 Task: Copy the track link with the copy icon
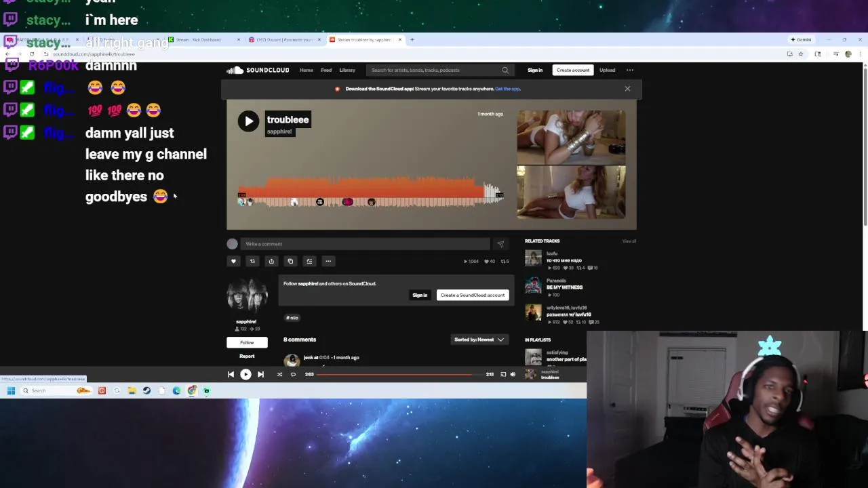pyautogui.click(x=290, y=261)
